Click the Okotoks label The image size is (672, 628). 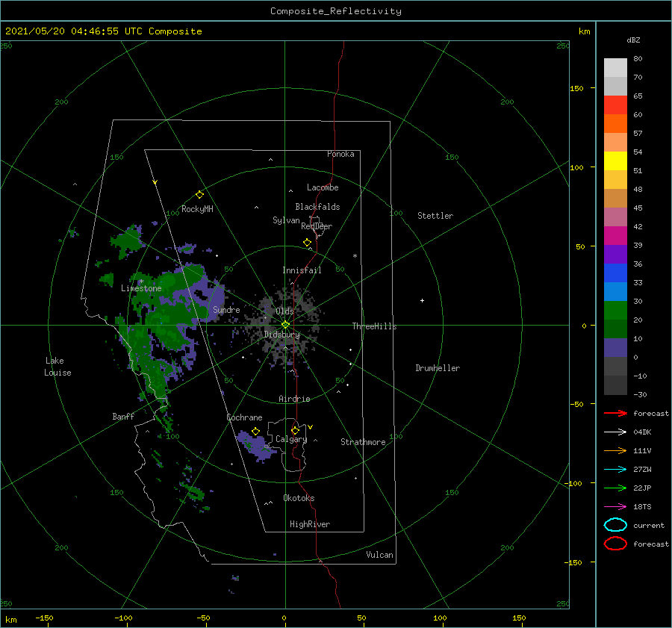[299, 498]
